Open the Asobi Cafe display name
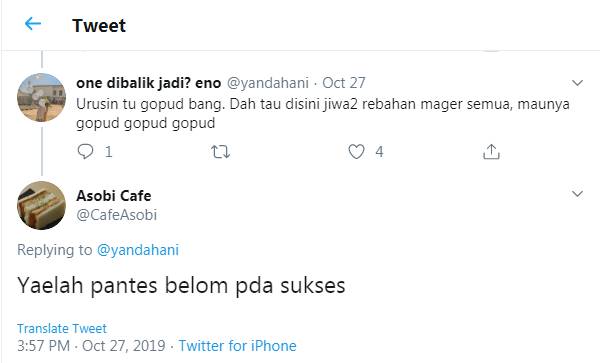This screenshot has width=600, height=363. (114, 196)
